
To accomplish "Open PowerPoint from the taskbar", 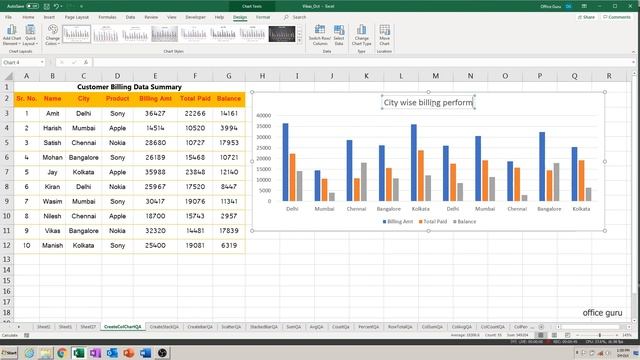I will pos(129,353).
